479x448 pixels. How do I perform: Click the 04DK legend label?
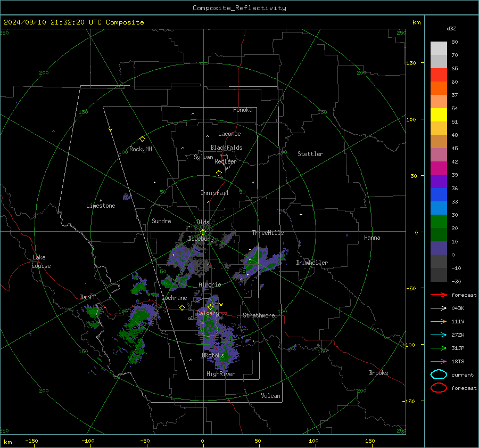pyautogui.click(x=458, y=308)
